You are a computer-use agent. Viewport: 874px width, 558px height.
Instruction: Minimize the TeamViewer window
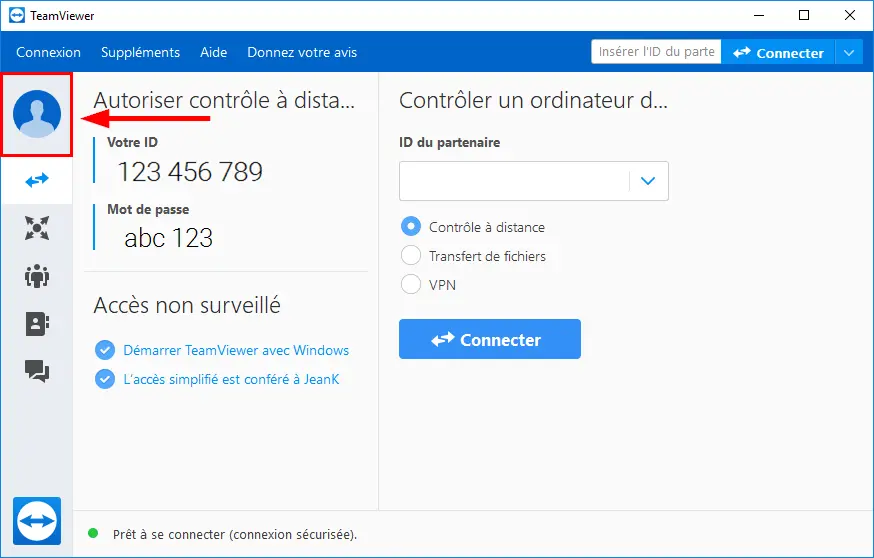(759, 16)
